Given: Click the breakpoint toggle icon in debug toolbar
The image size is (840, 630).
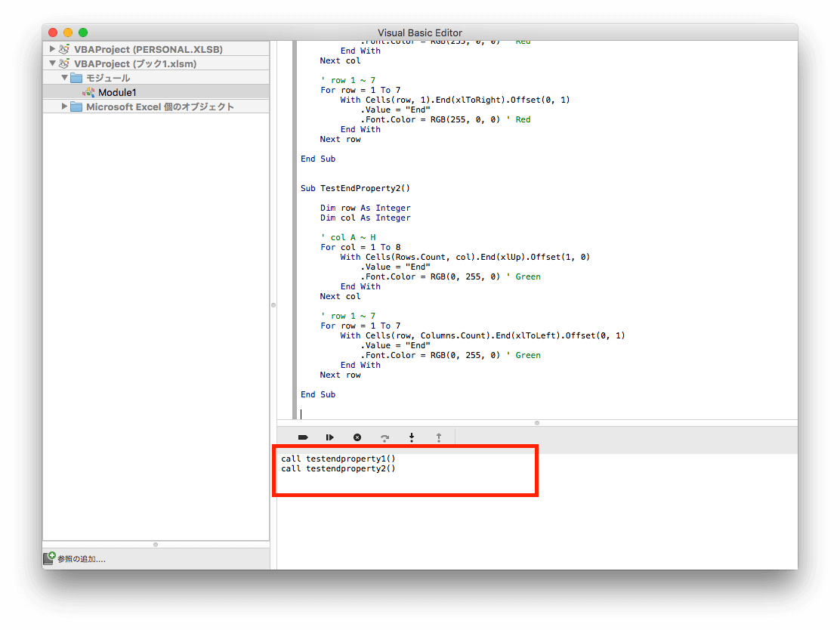Looking at the screenshot, I should (x=303, y=437).
